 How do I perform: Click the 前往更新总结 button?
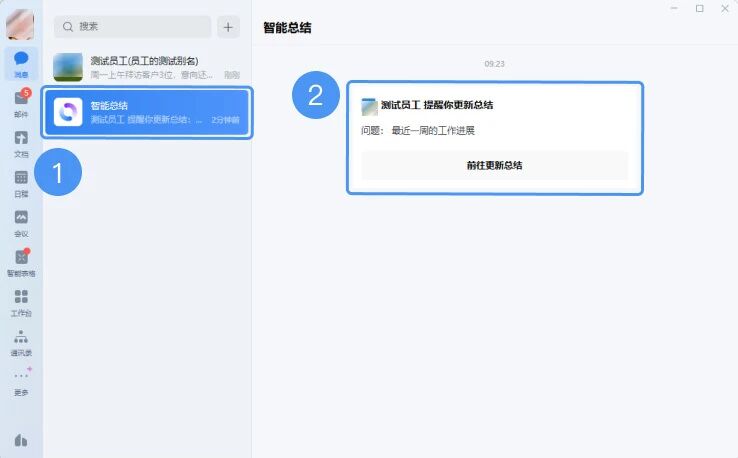(x=494, y=165)
